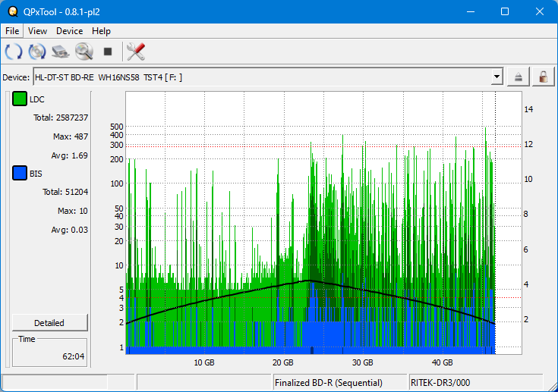
Task: Click BIS Max: 10 value
Action: pos(73,211)
